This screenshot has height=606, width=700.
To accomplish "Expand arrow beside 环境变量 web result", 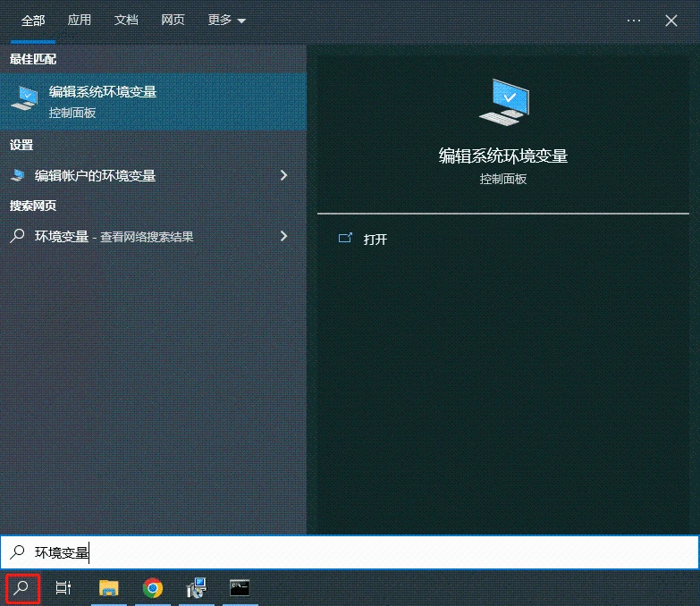I will (x=284, y=236).
